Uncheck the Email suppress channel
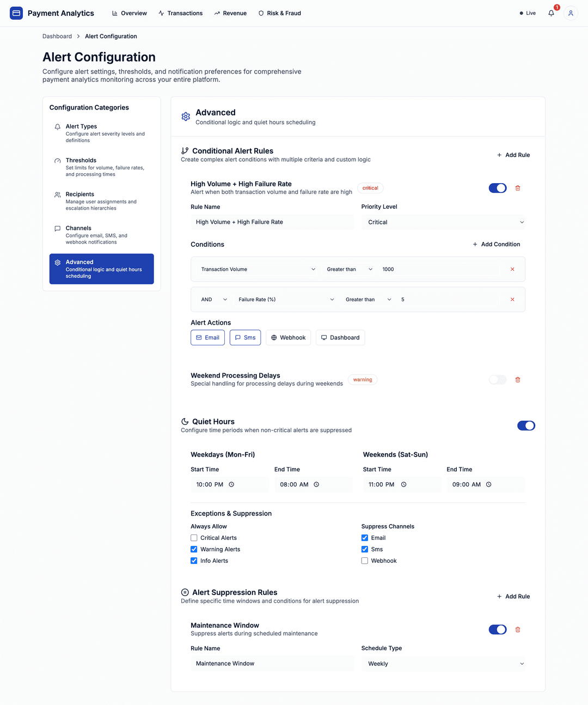The width and height of the screenshot is (588, 705). click(x=364, y=538)
